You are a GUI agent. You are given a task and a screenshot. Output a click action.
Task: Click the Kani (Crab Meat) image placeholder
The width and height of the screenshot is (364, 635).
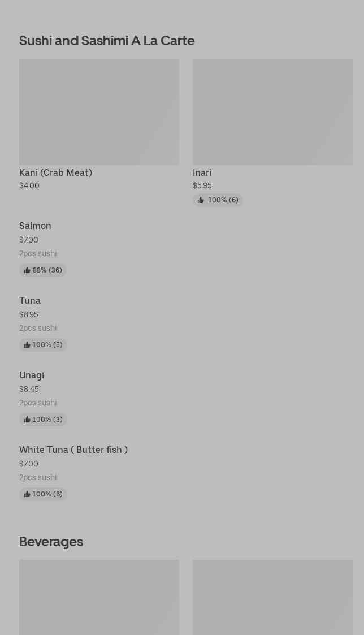pyautogui.click(x=99, y=111)
